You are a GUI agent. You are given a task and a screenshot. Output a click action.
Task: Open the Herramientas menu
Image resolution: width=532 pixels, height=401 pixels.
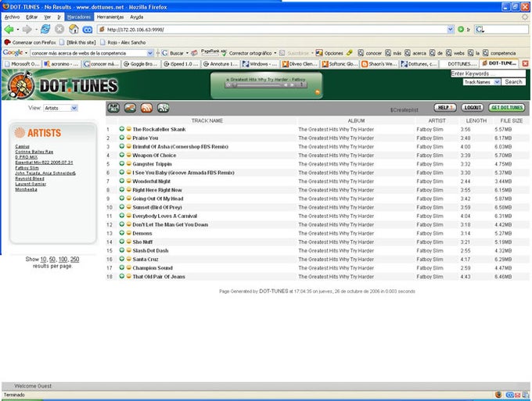click(x=110, y=17)
